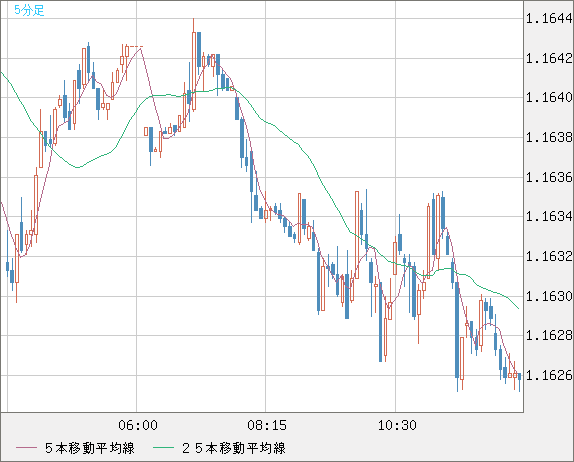Click the purple 5-bar moving average legend swatch
Screen dimensions: 574x462
26,448
